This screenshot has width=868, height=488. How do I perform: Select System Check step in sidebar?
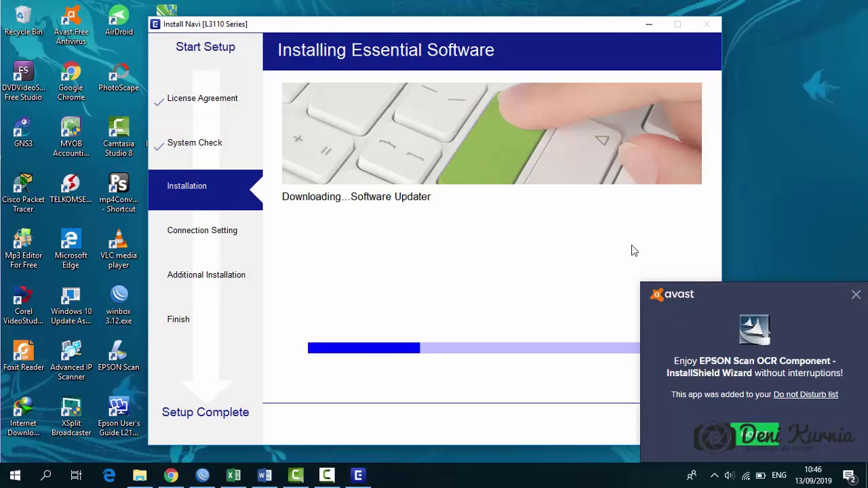[195, 143]
